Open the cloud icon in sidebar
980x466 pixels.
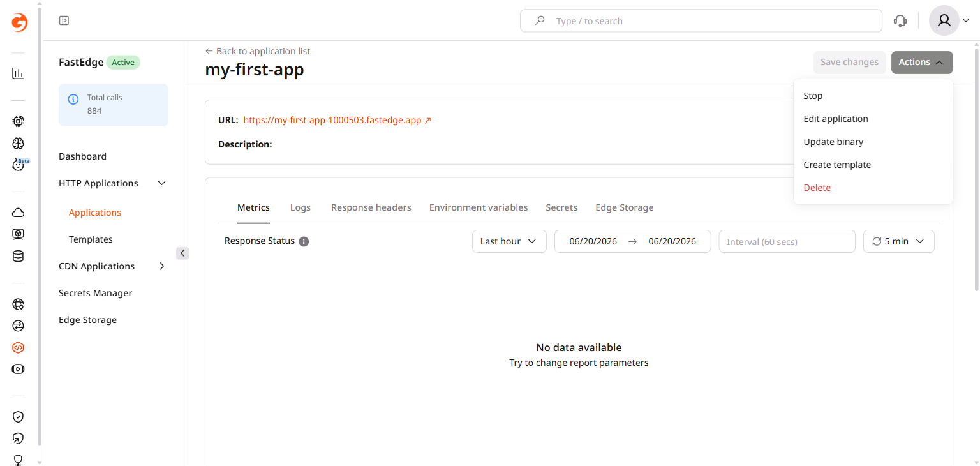[18, 213]
